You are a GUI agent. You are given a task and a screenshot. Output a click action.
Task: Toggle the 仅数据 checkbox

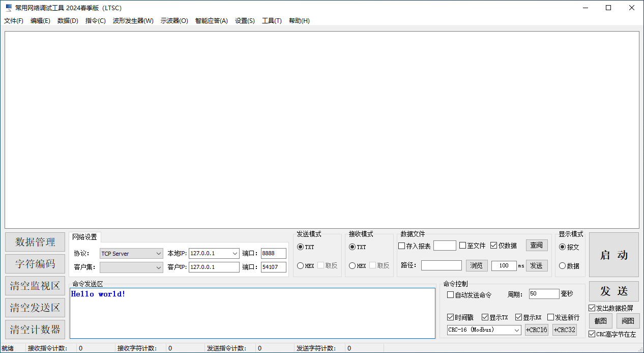pyautogui.click(x=494, y=246)
